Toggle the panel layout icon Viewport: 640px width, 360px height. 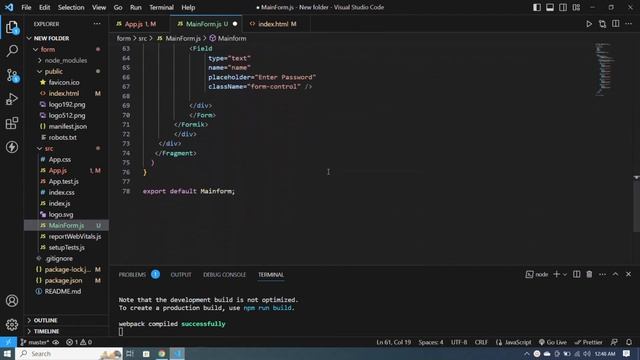[550, 7]
